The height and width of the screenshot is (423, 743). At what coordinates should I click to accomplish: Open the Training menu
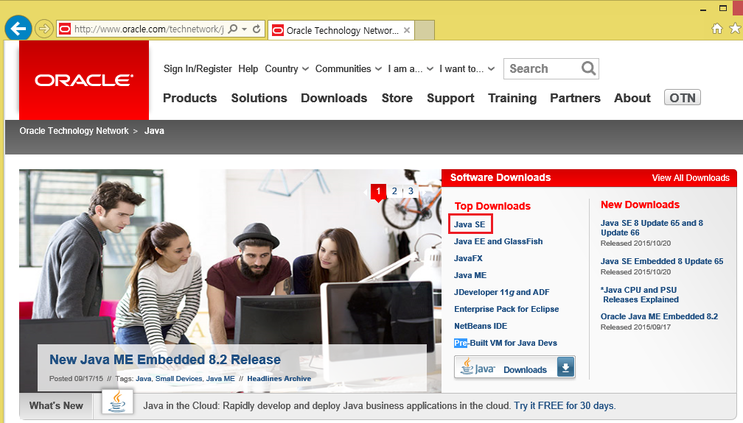click(512, 98)
